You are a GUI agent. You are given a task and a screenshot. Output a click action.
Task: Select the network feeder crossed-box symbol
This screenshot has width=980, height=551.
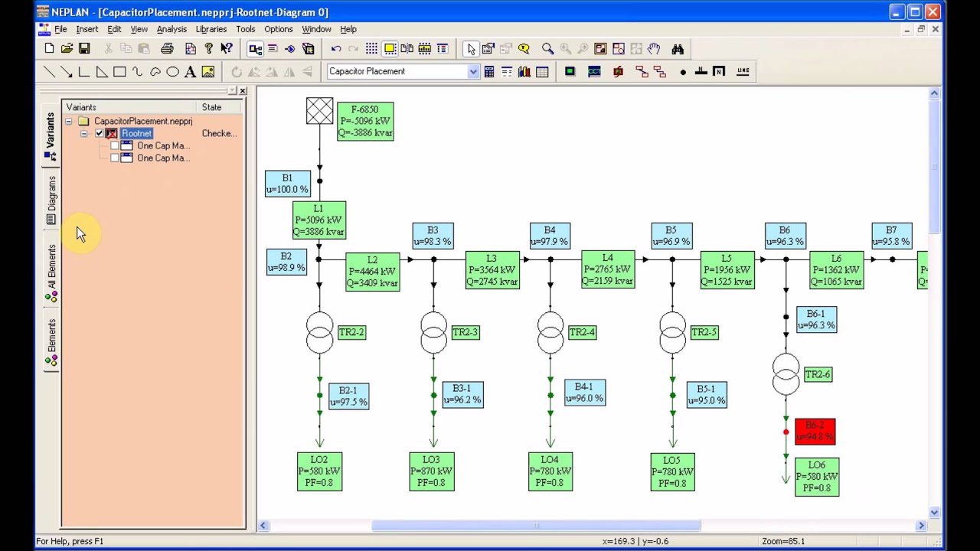319,111
